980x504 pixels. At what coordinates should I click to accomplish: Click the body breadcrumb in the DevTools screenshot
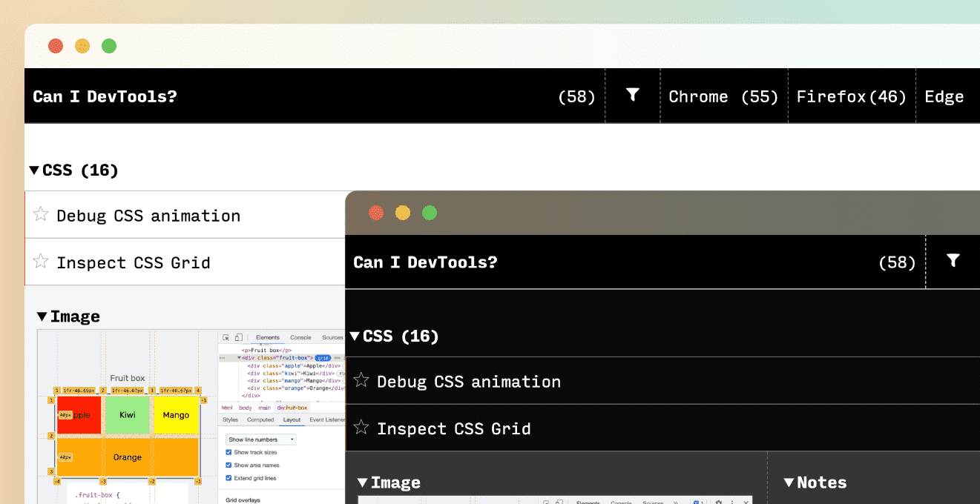246,408
